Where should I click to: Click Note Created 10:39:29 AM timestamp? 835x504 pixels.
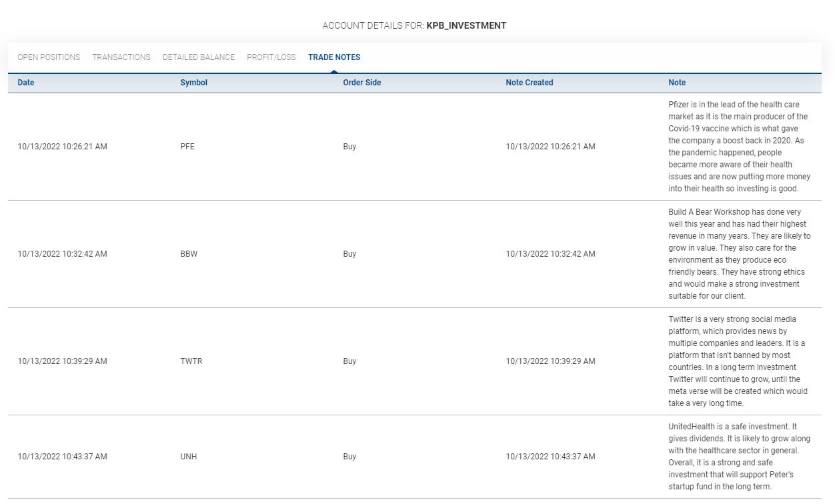(x=550, y=361)
